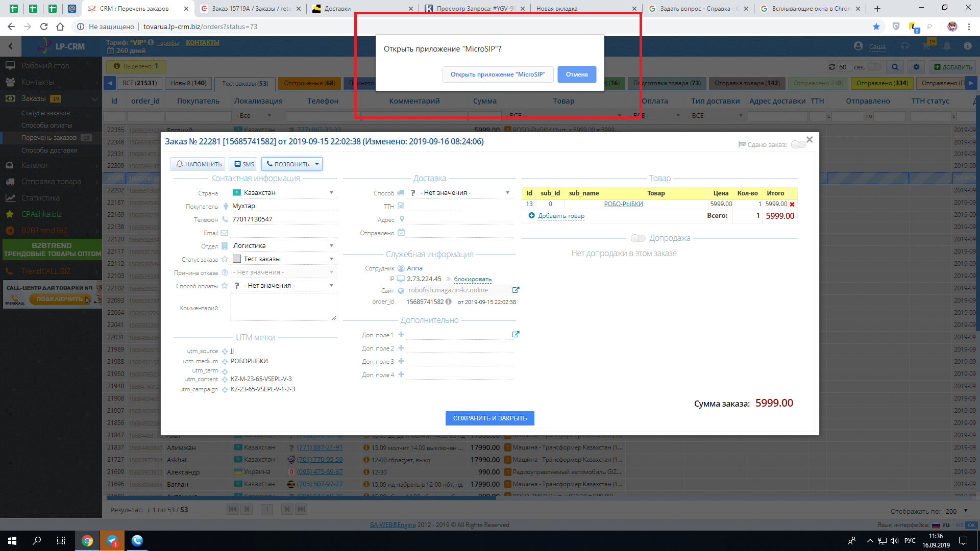Click the refresh icon next to 60 сек.
Viewport: 980px width, 551px height.
coord(832,67)
